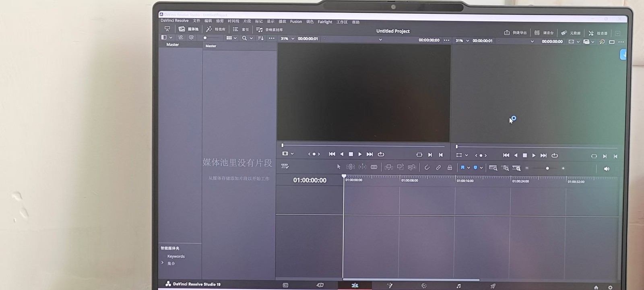644x290 pixels.
Task: Click media pool sort order icon
Action: pyautogui.click(x=261, y=38)
